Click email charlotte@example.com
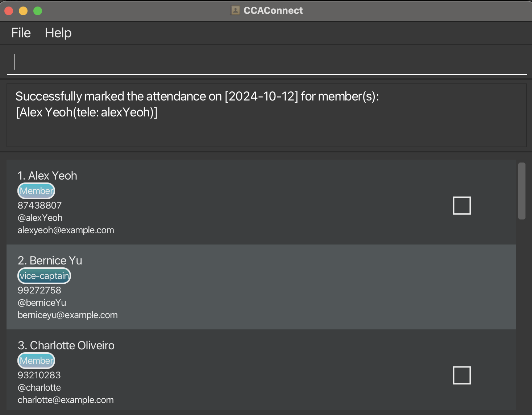 click(66, 400)
